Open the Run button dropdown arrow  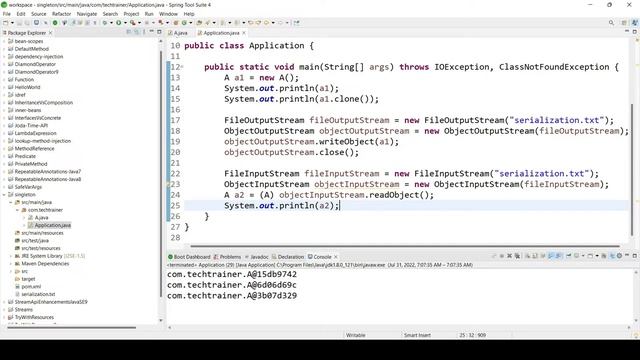pyautogui.click(x=125, y=22)
